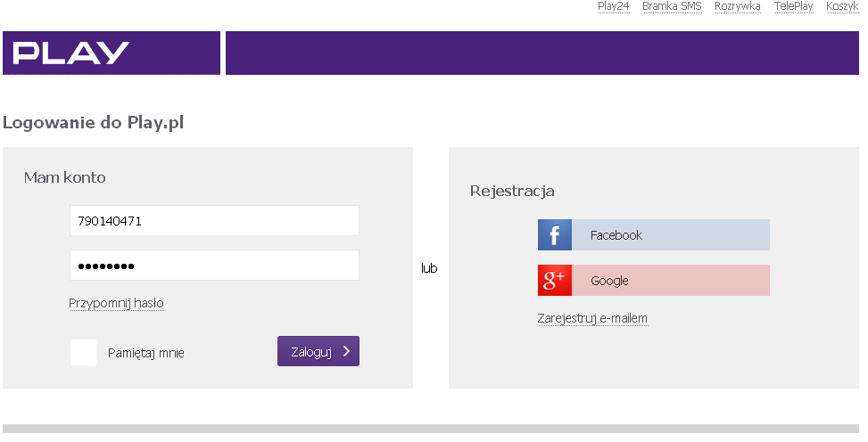The image size is (868, 442).
Task: Follow the Zarejestruj e-mailem link
Action: [592, 319]
